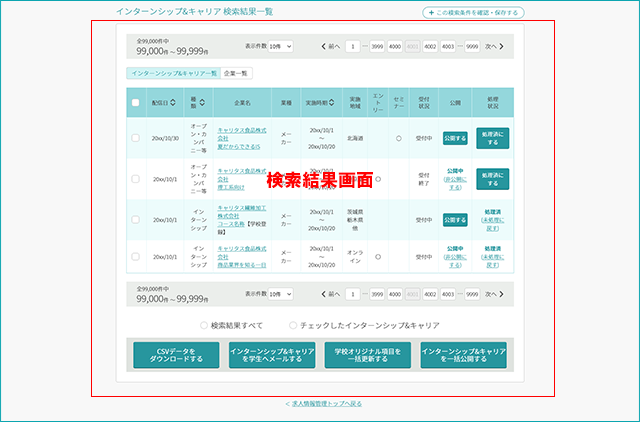The width and height of the screenshot is (640, 422).
Task: Switch to インターンシップ&キャリア一覧 tab
Action: tap(174, 73)
